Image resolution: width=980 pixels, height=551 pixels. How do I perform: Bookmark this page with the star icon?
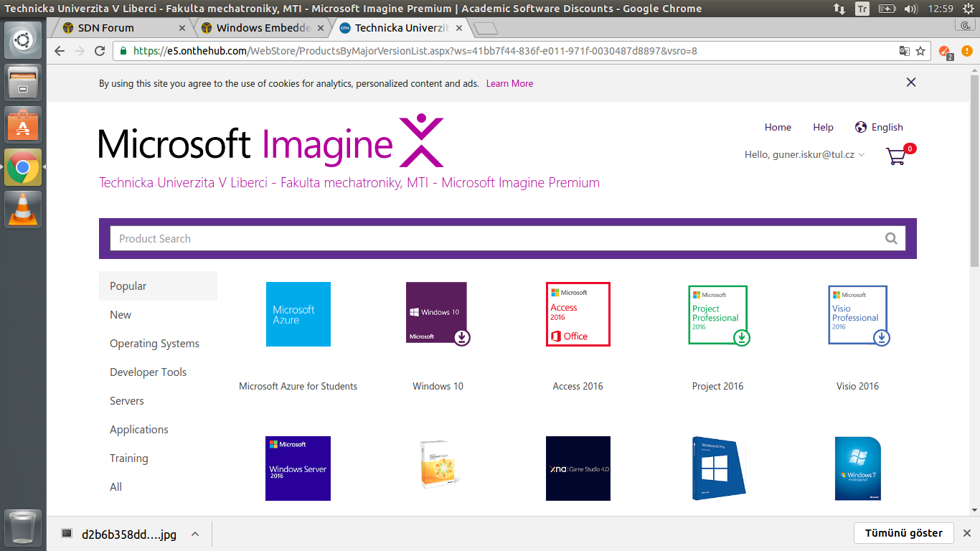click(920, 51)
